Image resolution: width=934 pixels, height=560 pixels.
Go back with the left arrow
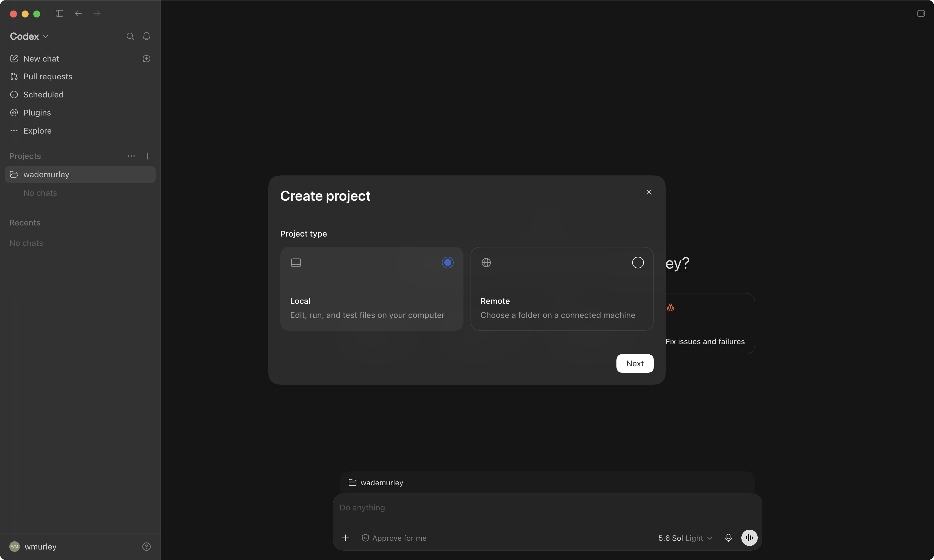click(x=78, y=14)
